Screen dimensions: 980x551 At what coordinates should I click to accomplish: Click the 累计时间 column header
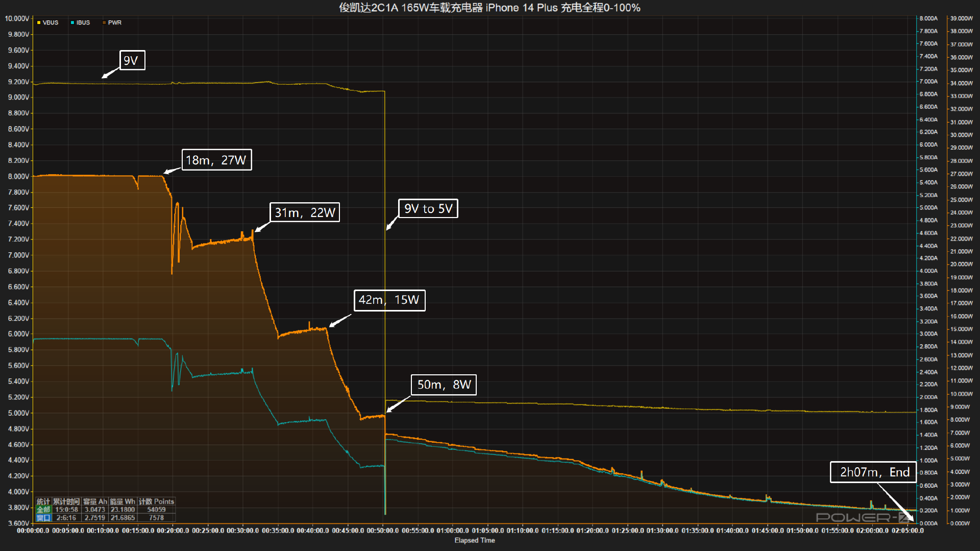click(x=66, y=501)
